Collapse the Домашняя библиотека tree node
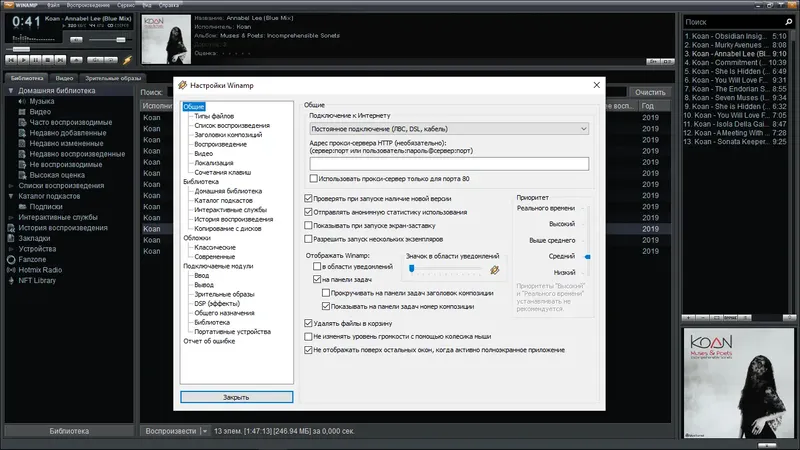This screenshot has width=800, height=450. click(x=10, y=91)
